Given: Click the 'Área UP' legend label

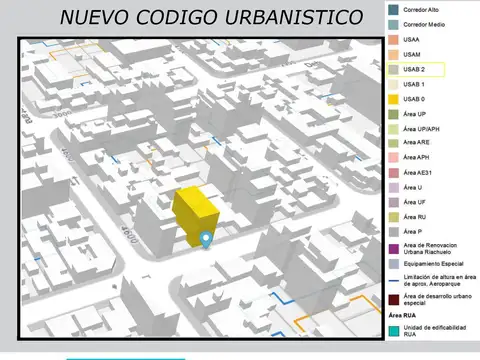Looking at the screenshot, I should pyautogui.click(x=414, y=114).
